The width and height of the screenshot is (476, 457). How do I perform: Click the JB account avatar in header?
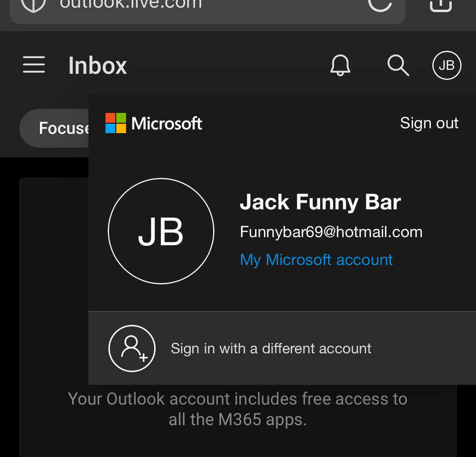pos(447,65)
